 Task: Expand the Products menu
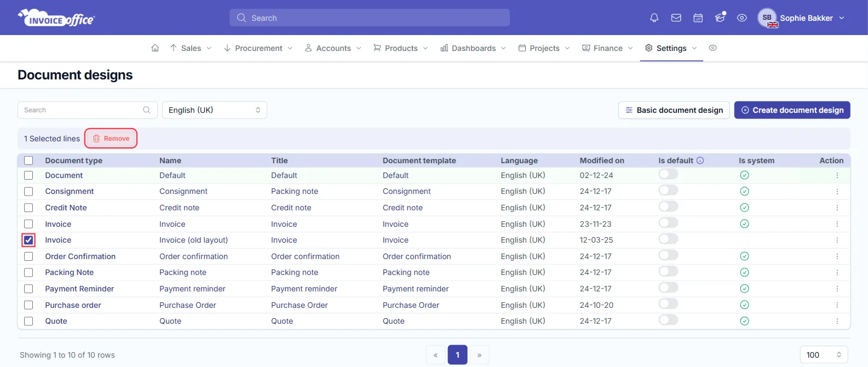401,48
